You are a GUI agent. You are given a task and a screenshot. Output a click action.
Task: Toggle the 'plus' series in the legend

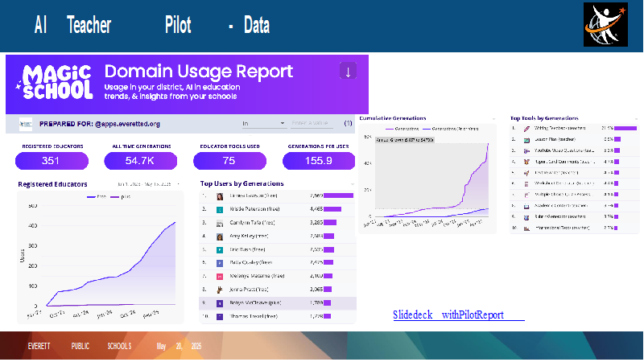[x=120, y=197]
